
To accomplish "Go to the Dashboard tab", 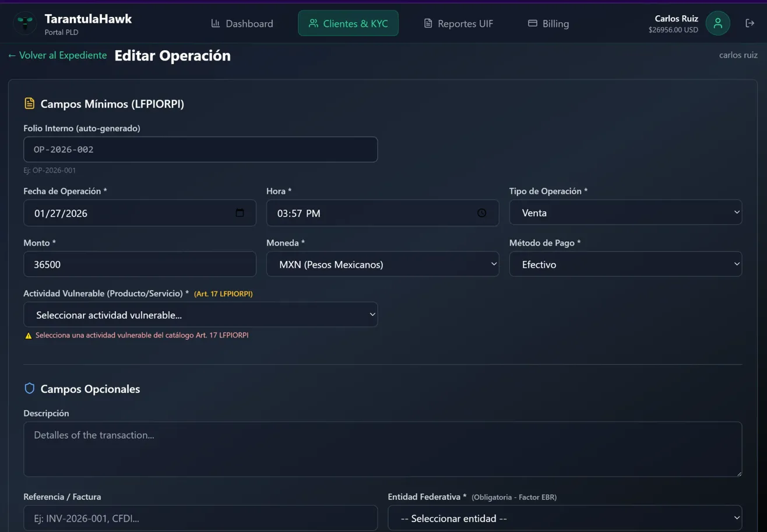I will [242, 24].
